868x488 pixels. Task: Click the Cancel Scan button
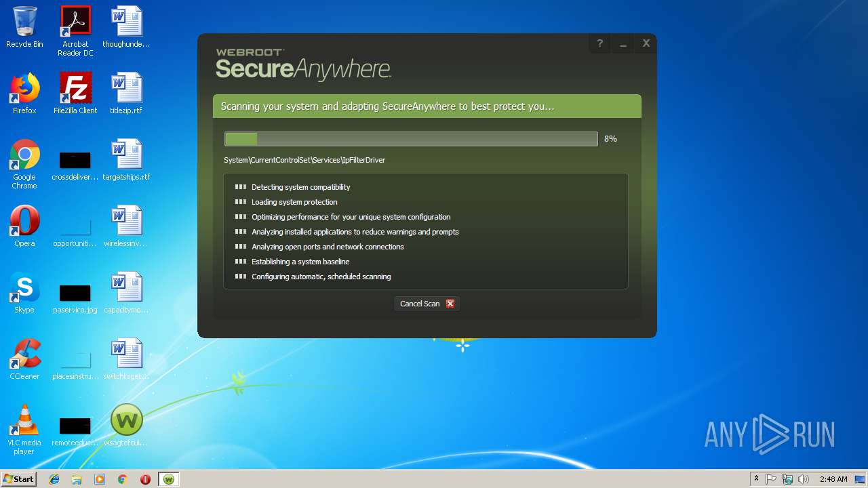tap(427, 304)
